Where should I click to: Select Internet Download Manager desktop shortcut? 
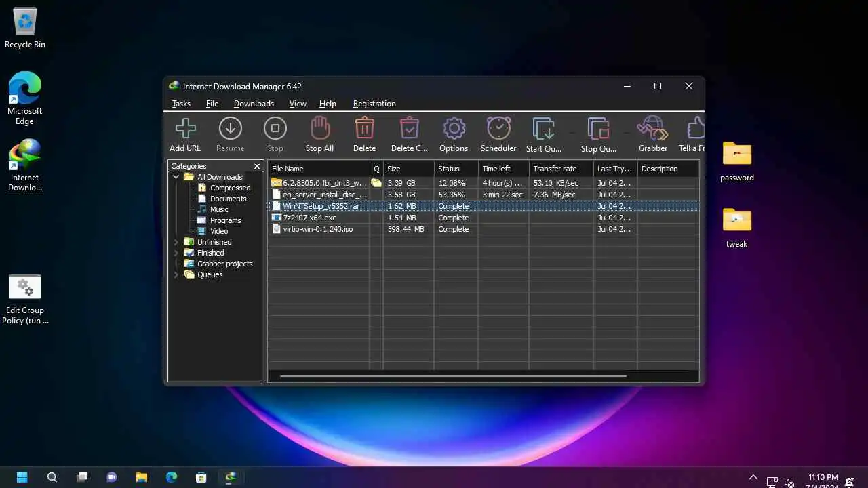[24, 165]
